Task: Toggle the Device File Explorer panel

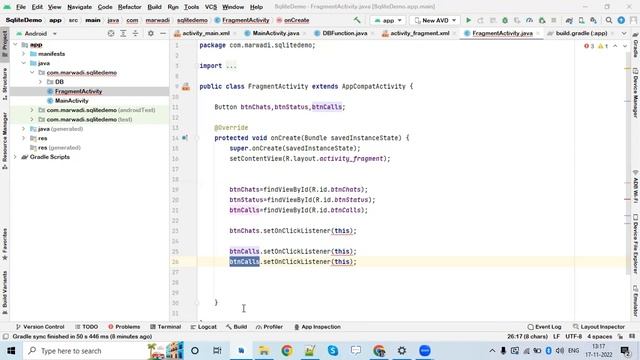Action: (x=636, y=244)
